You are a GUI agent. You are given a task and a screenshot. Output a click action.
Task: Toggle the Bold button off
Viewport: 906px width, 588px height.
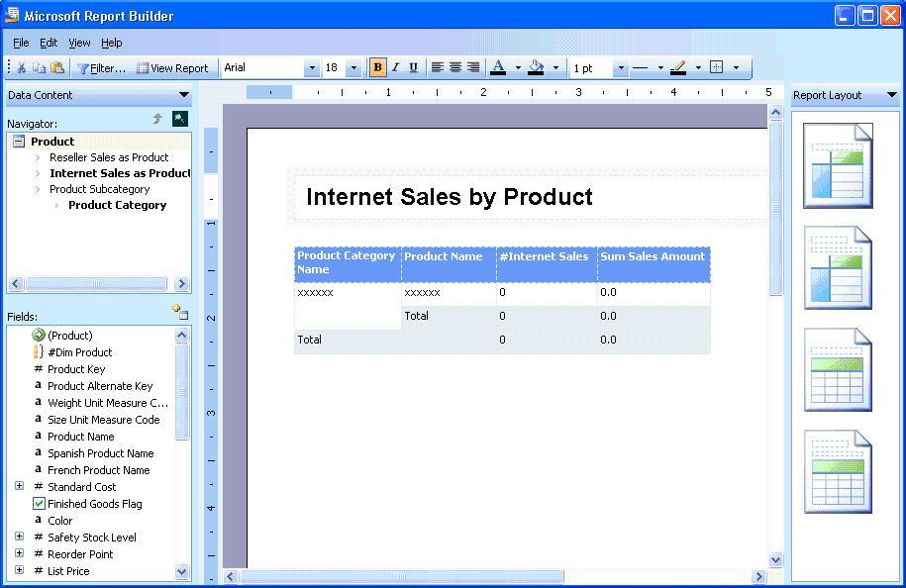point(377,68)
